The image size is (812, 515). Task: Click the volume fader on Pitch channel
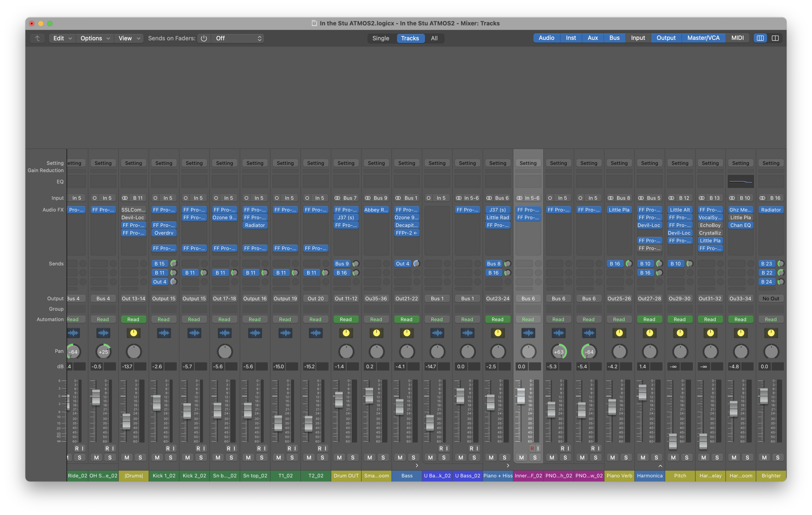(673, 441)
